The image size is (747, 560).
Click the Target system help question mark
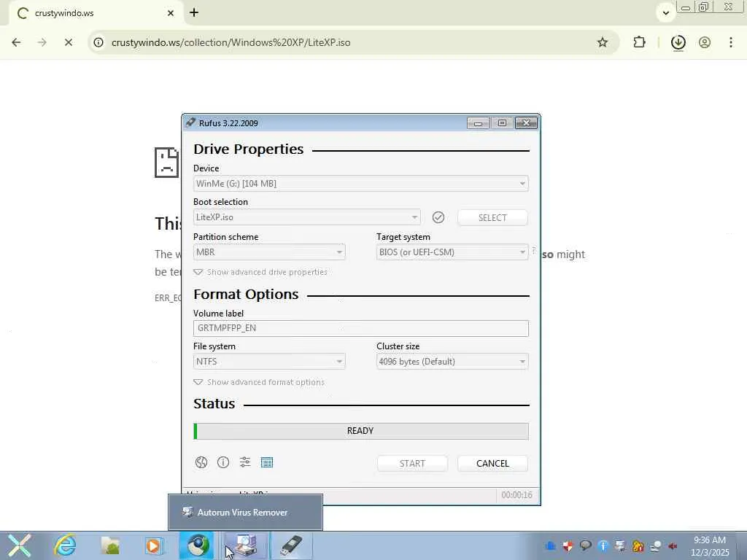(533, 250)
